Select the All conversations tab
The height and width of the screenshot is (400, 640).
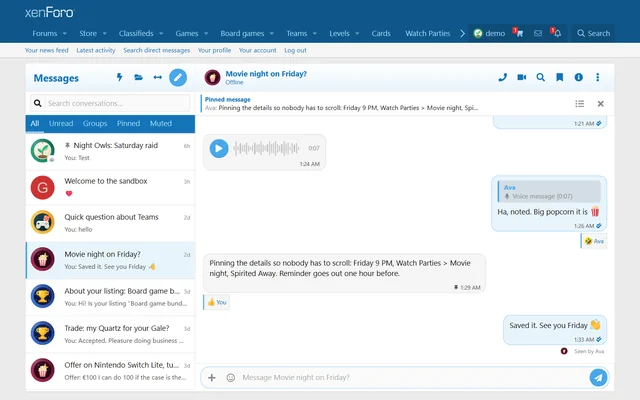click(35, 123)
